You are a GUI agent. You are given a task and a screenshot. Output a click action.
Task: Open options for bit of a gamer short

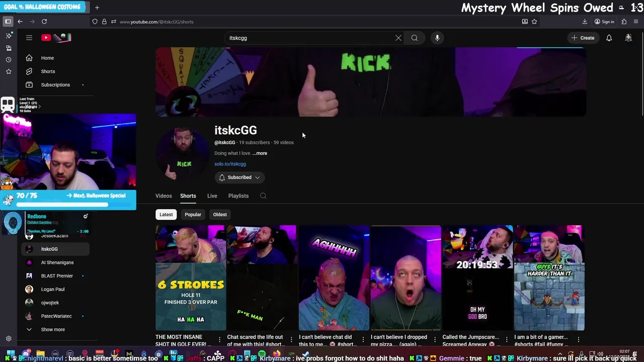578,339
